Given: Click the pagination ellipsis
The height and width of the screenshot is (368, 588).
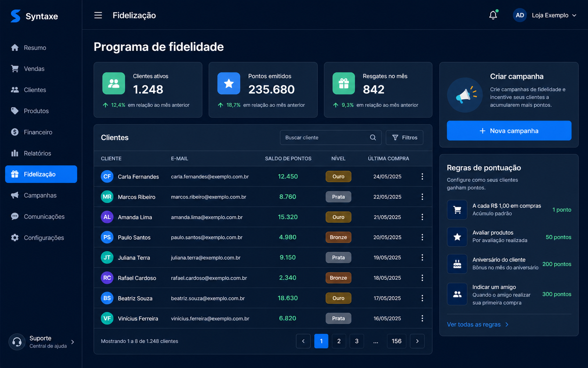Looking at the screenshot, I should coord(376,342).
